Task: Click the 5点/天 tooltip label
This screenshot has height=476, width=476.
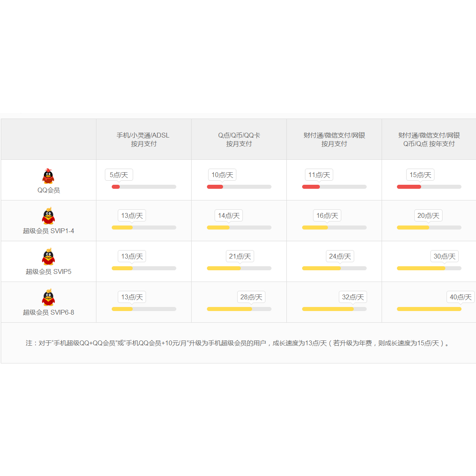Action: pyautogui.click(x=119, y=175)
